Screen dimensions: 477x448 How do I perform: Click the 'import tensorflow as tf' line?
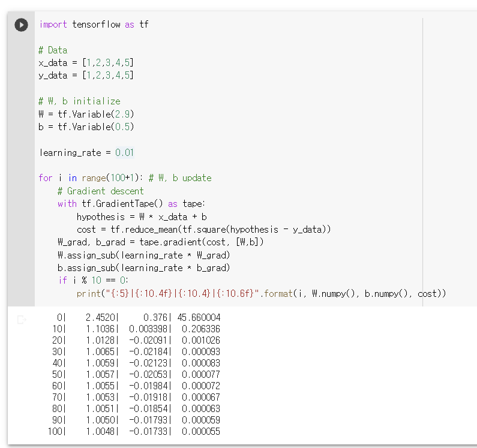click(x=94, y=25)
